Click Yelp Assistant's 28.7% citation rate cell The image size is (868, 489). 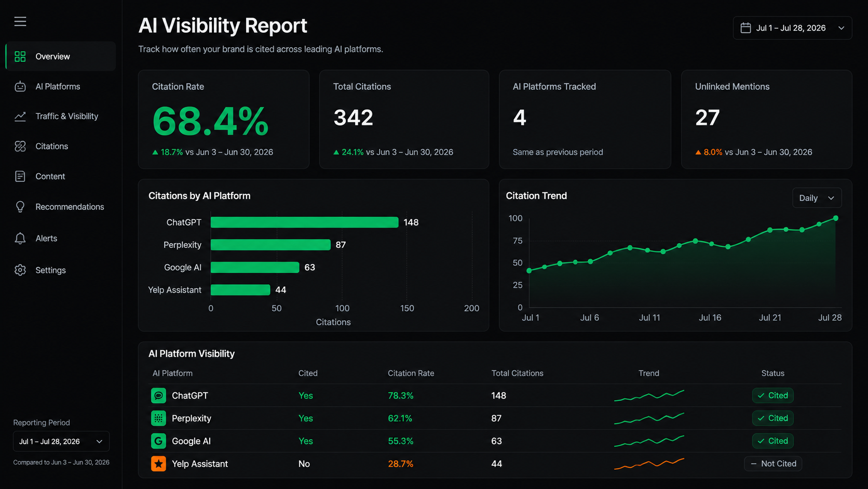[x=400, y=464]
